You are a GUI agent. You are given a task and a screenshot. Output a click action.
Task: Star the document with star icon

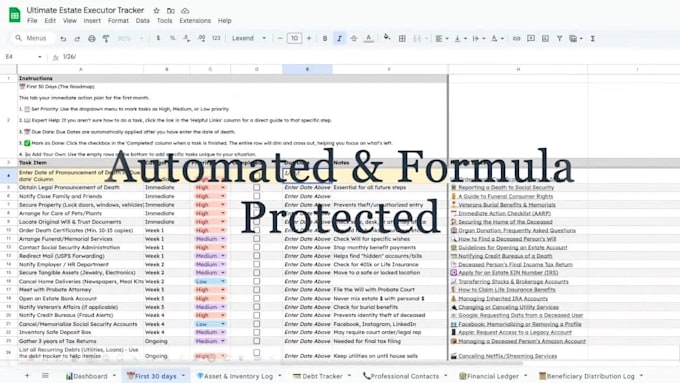coord(157,11)
